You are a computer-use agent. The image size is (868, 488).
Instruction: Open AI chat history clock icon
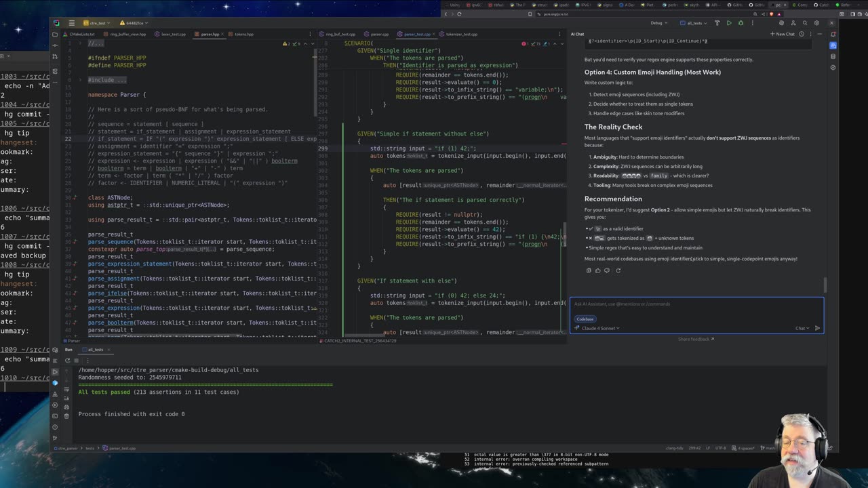[x=802, y=34]
